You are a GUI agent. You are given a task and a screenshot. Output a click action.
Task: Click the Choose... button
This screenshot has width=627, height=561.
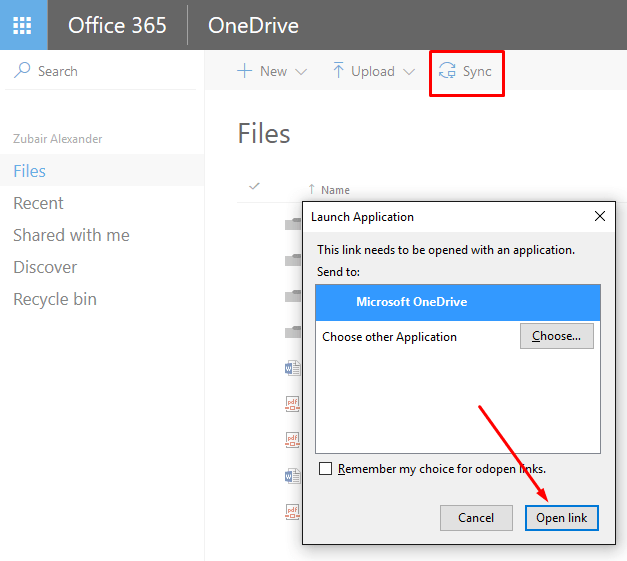[x=557, y=336]
